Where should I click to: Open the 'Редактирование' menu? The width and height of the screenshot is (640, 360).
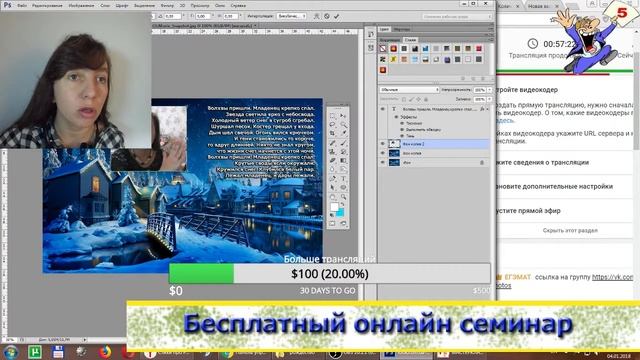click(x=47, y=6)
